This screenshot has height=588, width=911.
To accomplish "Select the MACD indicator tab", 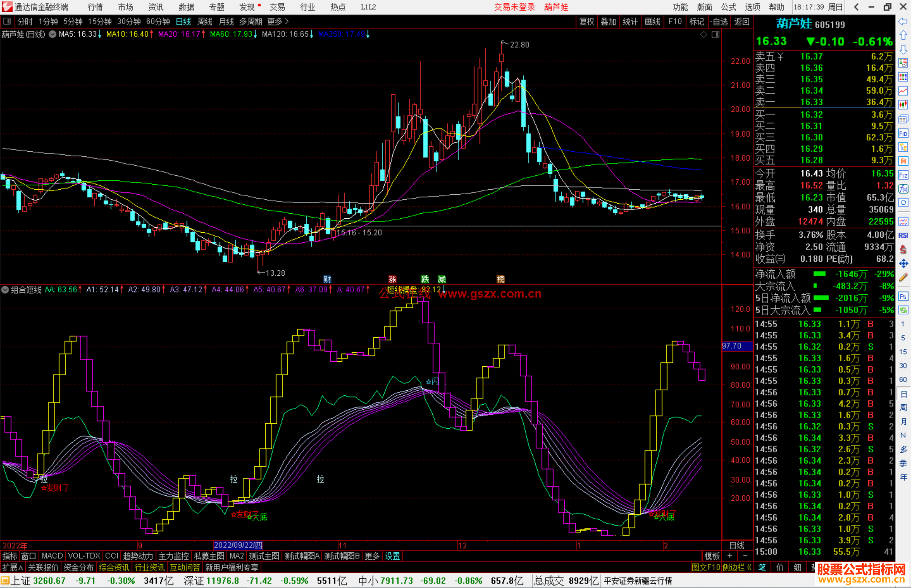I will (52, 556).
